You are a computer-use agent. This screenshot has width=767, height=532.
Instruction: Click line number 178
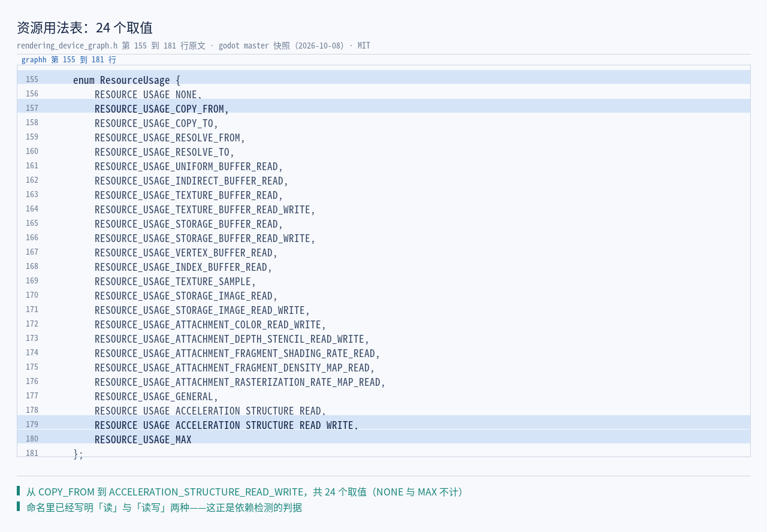tap(32, 410)
